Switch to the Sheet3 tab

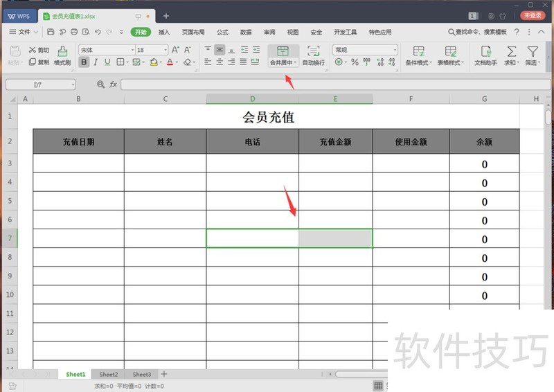click(x=142, y=374)
